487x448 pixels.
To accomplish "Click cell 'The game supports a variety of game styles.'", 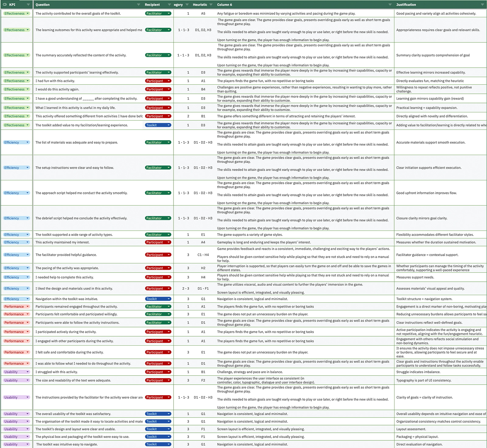I will [250, 235].
